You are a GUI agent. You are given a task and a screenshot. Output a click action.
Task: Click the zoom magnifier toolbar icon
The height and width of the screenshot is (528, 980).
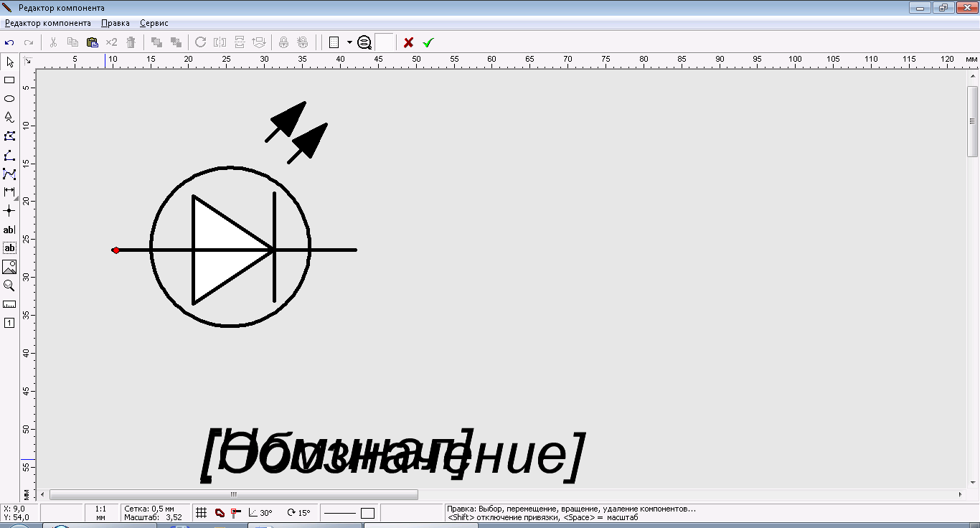coord(364,42)
